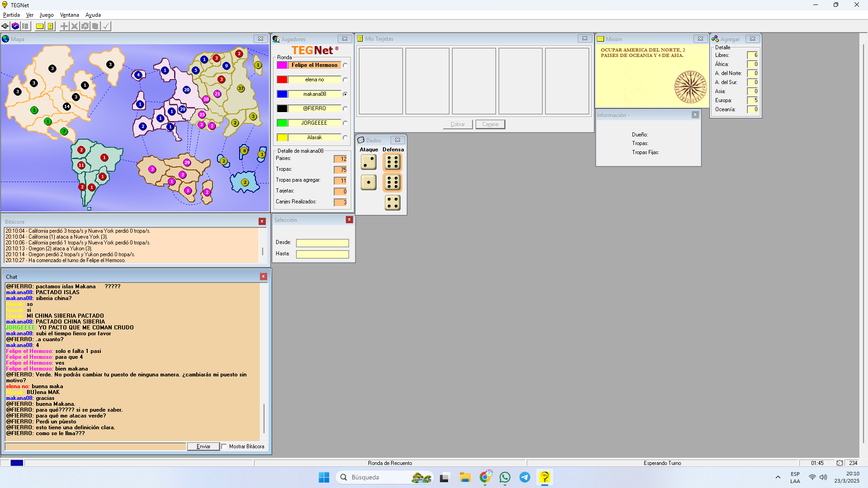Click the taskbar Búsqueda search box
The image size is (868, 488).
pos(384,477)
